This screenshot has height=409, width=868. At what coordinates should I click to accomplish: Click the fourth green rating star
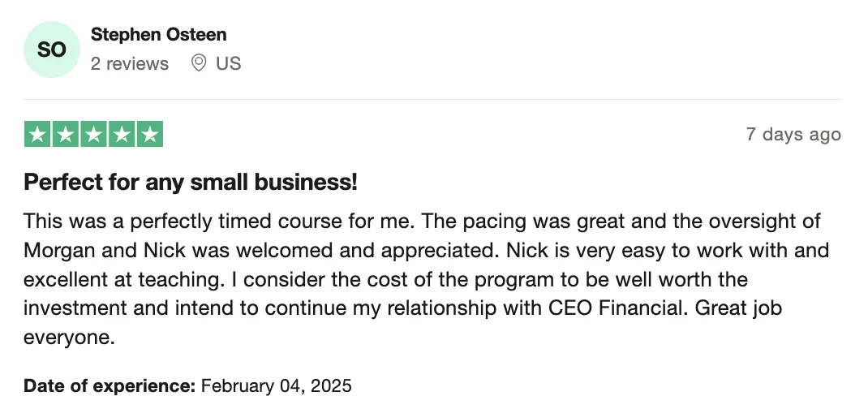[x=122, y=135]
